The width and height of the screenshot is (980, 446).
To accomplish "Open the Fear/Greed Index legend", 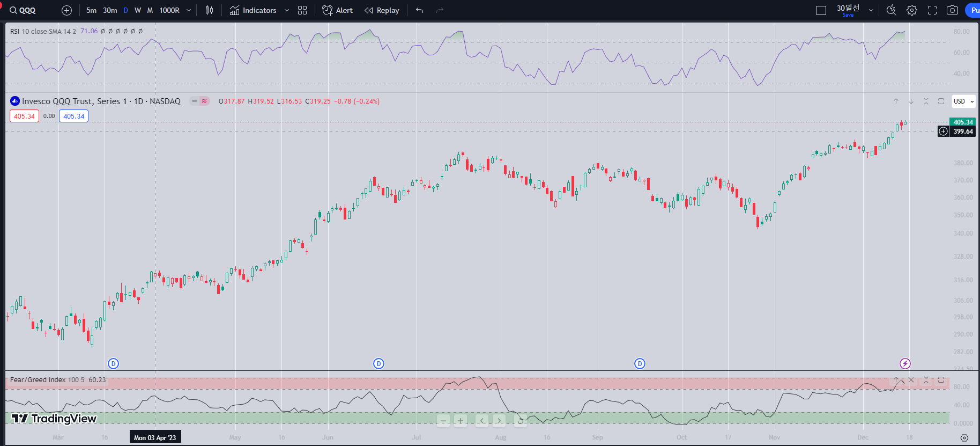I will click(x=47, y=379).
